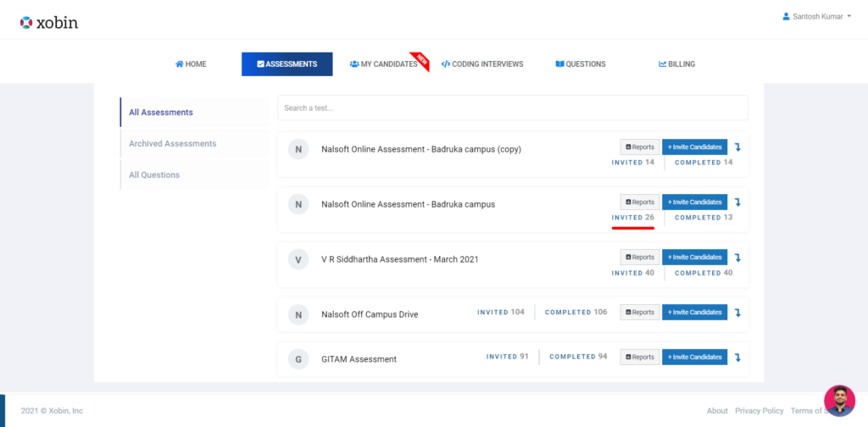868x427 pixels.
Task: Open the About link in footer
Action: [x=717, y=411]
